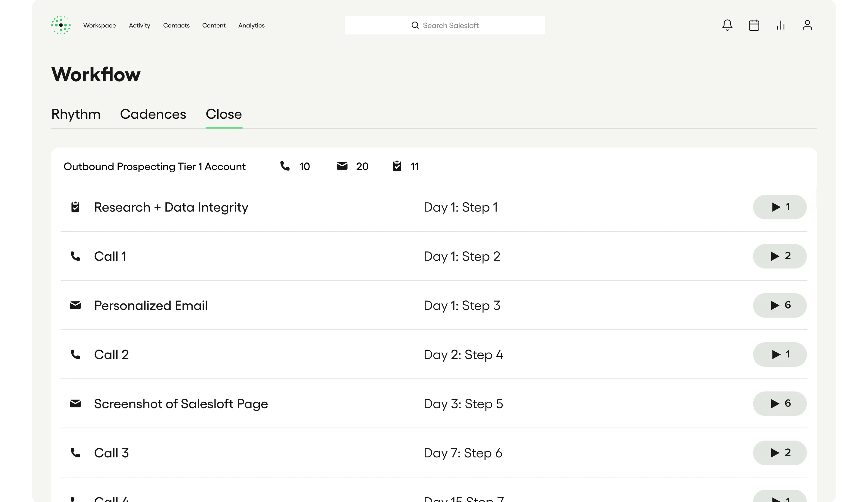Click the phone icon beside count 10
This screenshot has height=502, width=868.
(285, 166)
